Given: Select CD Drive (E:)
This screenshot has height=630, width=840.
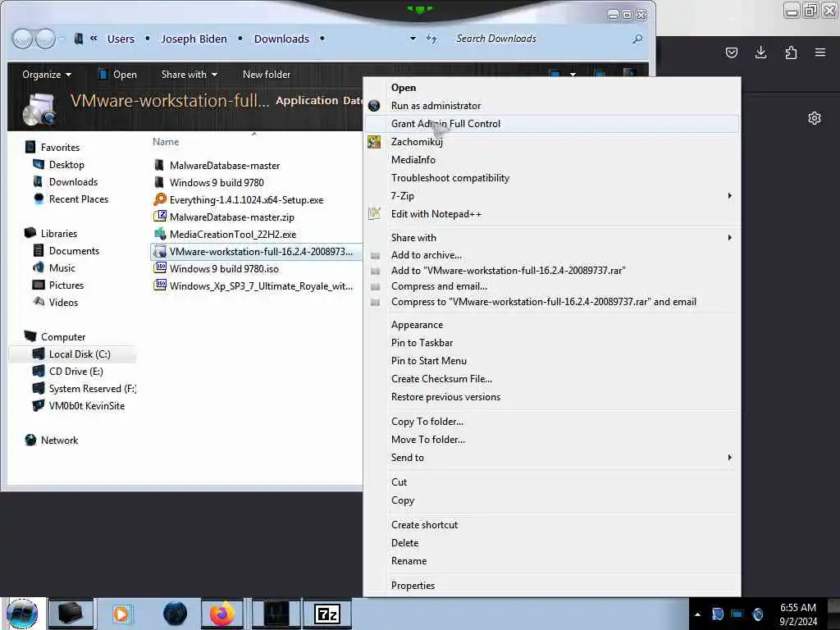Looking at the screenshot, I should 68,372.
